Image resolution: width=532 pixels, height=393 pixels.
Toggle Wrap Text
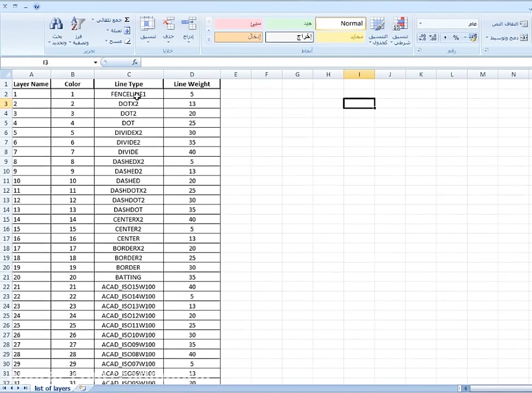tap(507, 24)
